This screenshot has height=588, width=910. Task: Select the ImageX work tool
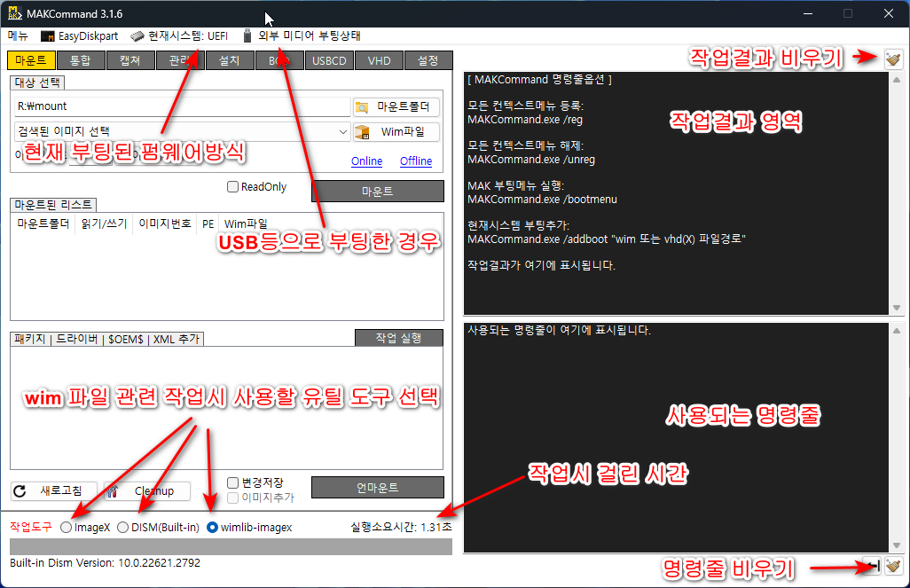(67, 528)
